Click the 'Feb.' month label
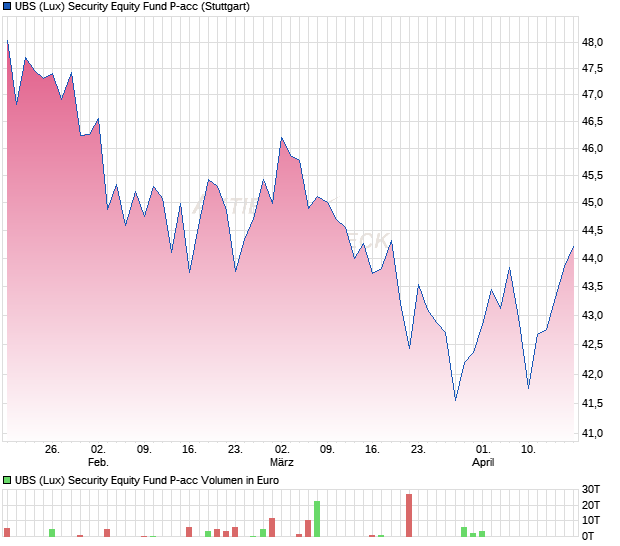Image resolution: width=620 pixels, height=546 pixels. [98, 462]
